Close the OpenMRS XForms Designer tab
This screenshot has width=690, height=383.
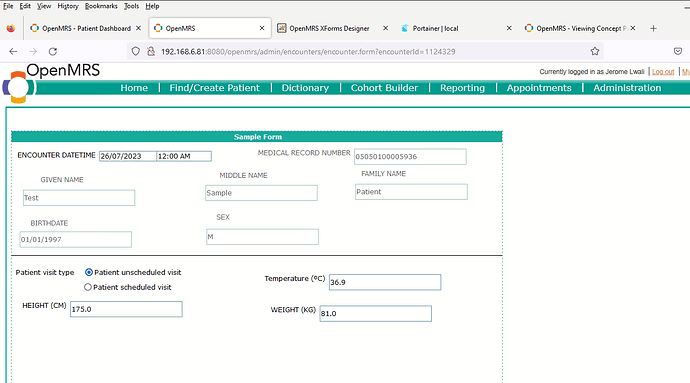[x=385, y=28]
